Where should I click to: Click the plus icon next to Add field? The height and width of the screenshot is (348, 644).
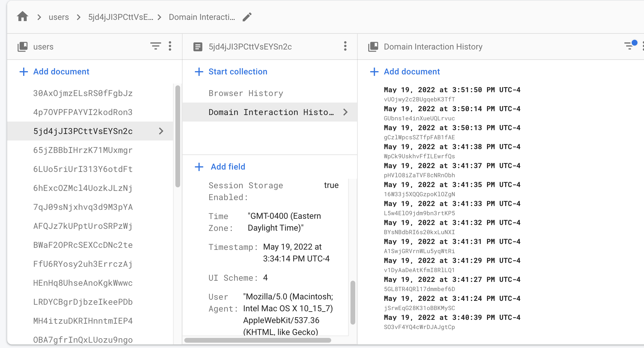(x=199, y=167)
